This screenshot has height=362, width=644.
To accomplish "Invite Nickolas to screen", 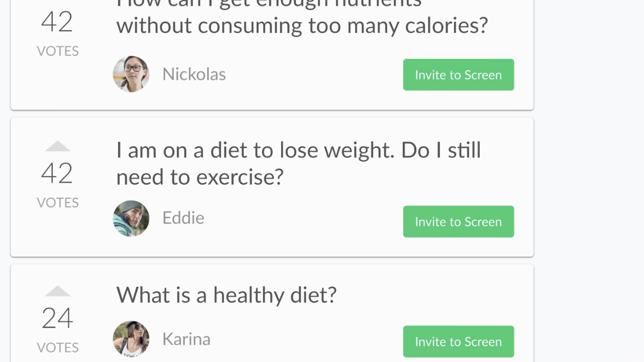I will pyautogui.click(x=458, y=75).
